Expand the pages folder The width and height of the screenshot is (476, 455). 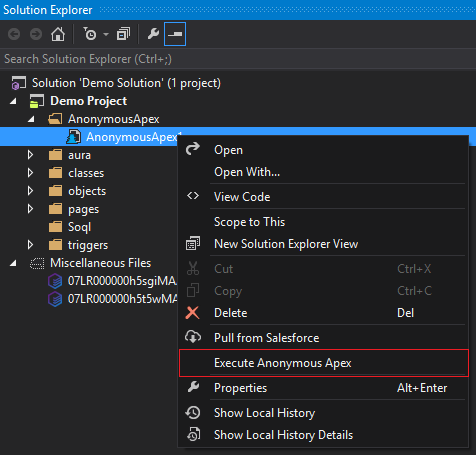point(30,209)
